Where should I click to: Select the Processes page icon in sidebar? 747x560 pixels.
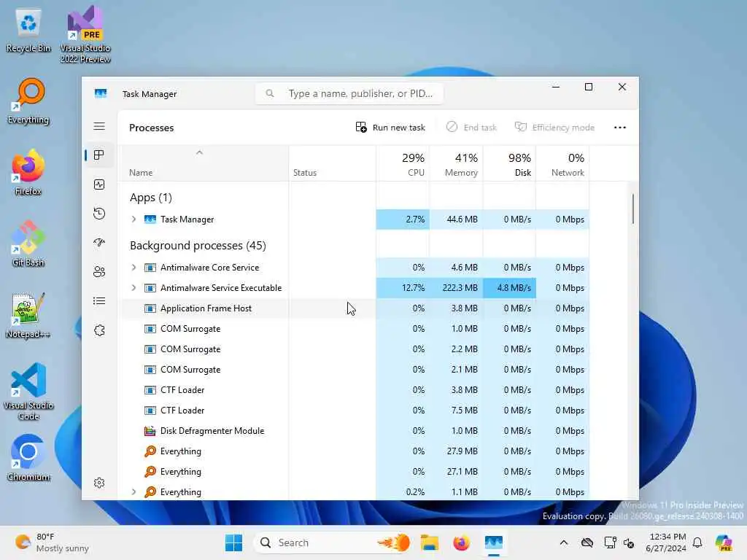coord(99,155)
